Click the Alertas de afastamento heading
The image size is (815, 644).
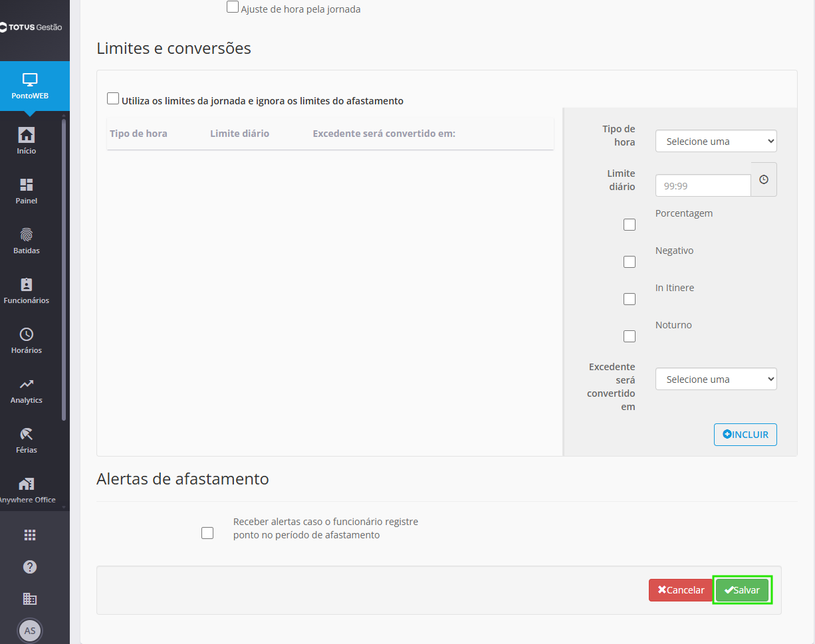[183, 479]
